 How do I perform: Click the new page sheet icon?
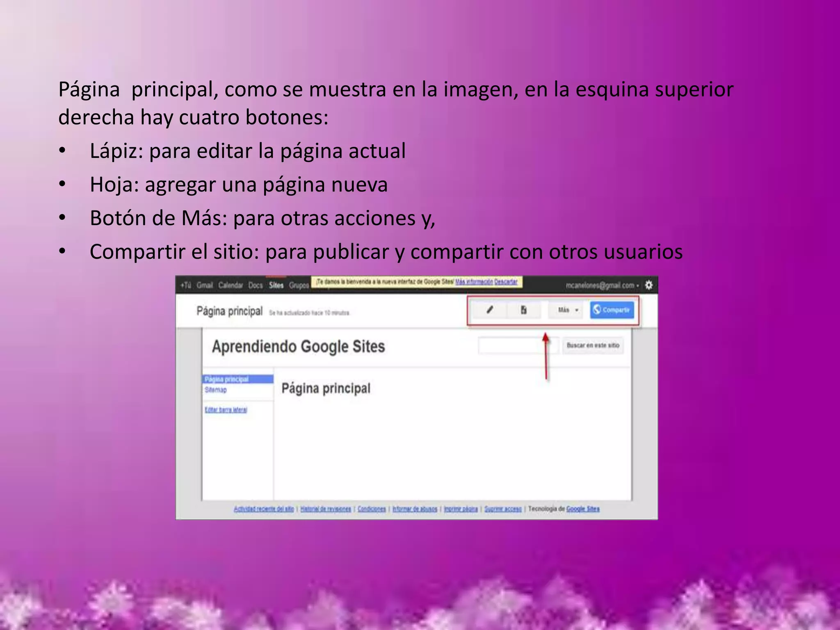pos(524,310)
